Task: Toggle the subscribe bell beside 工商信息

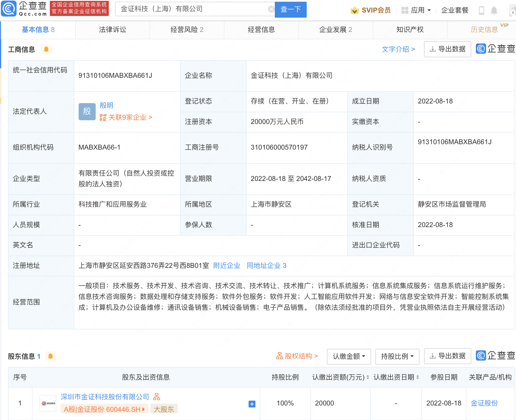Action: pyautogui.click(x=46, y=49)
